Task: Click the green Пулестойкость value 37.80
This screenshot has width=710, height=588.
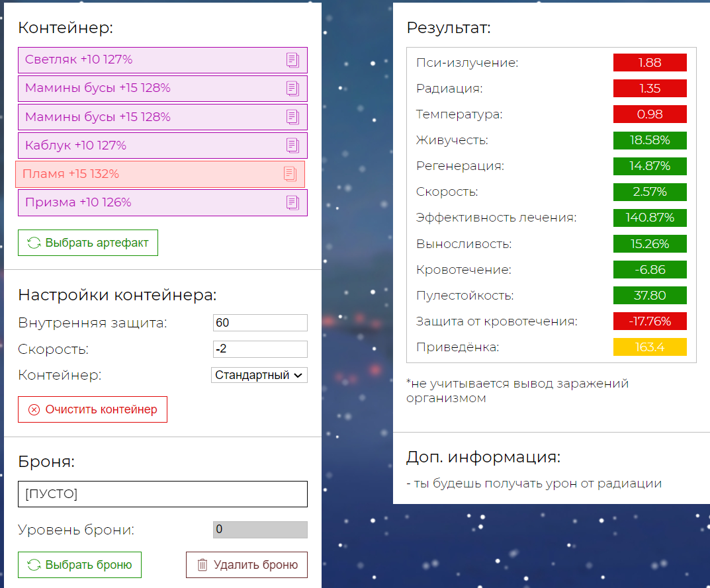Action: click(649, 296)
